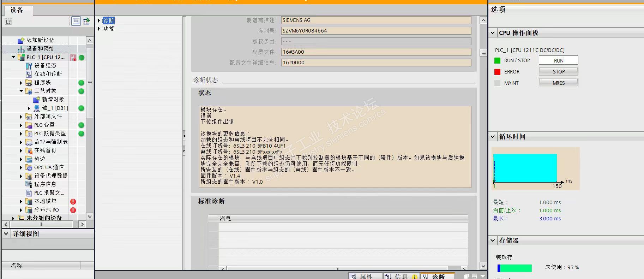Click the 配置文件详细信息 field
This screenshot has height=279, width=644.
pos(376,63)
